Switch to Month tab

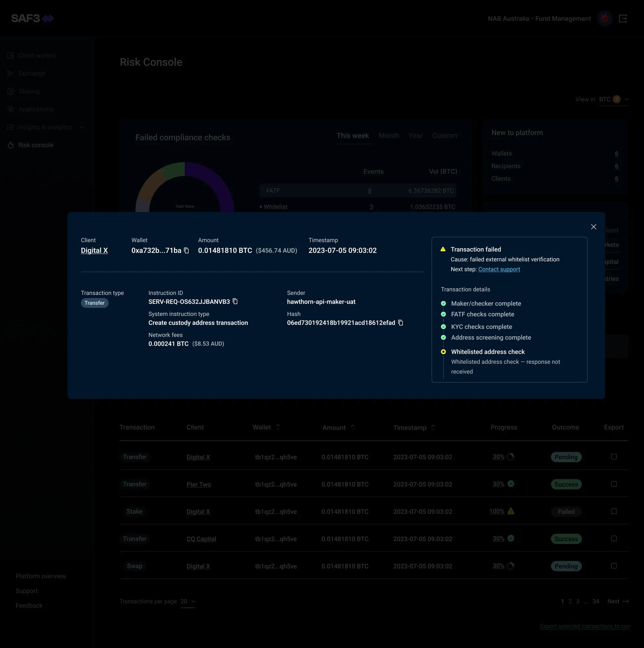(x=389, y=136)
